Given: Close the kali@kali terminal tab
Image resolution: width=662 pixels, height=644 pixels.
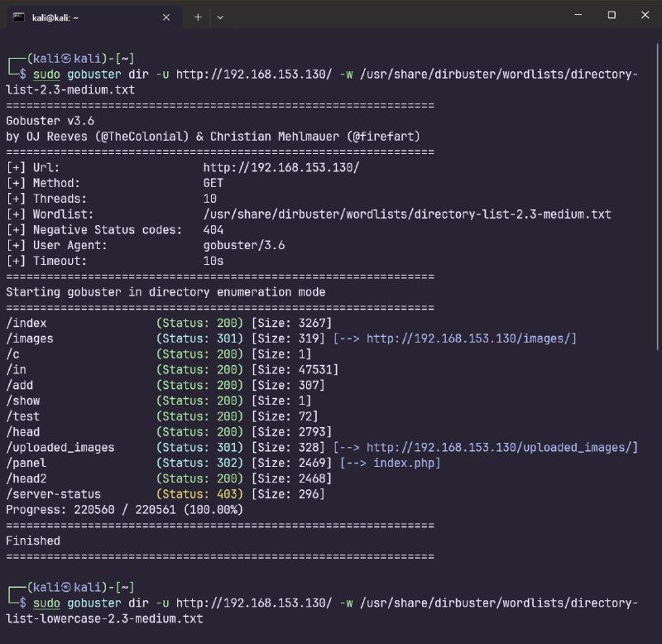Looking at the screenshot, I should pyautogui.click(x=166, y=17).
